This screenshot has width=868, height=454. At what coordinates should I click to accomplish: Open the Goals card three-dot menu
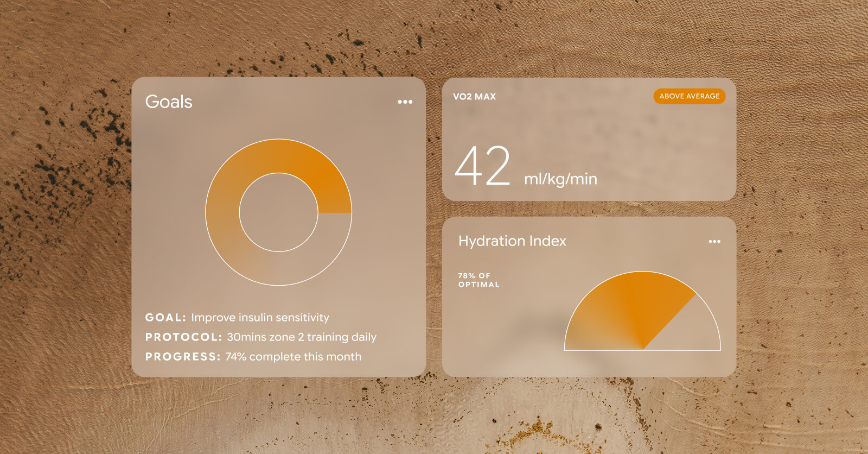tap(405, 102)
